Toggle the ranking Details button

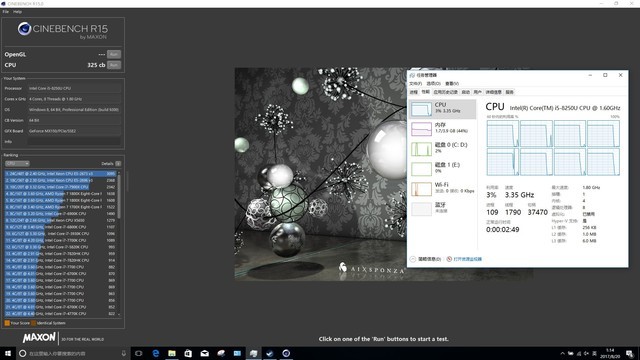tap(118, 164)
